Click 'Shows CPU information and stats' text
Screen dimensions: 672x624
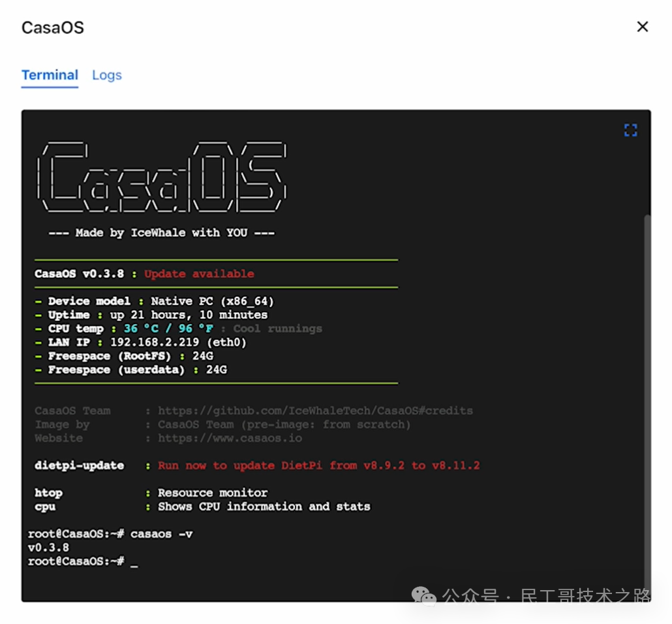click(264, 507)
